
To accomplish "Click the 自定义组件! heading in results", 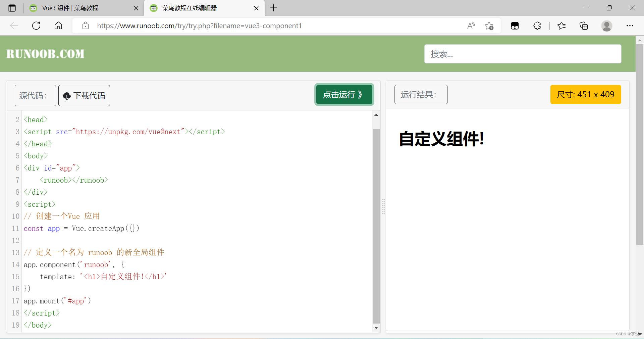I will [x=441, y=139].
